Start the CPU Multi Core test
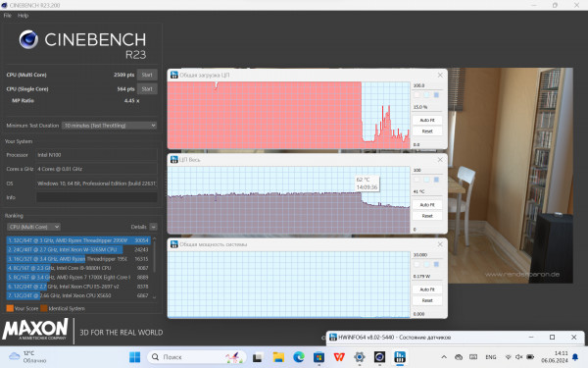Screen dimensions: 588x368 pos(147,75)
